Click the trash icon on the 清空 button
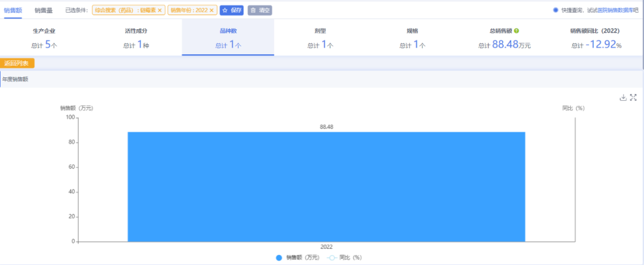The width and height of the screenshot is (644, 265). pyautogui.click(x=253, y=10)
